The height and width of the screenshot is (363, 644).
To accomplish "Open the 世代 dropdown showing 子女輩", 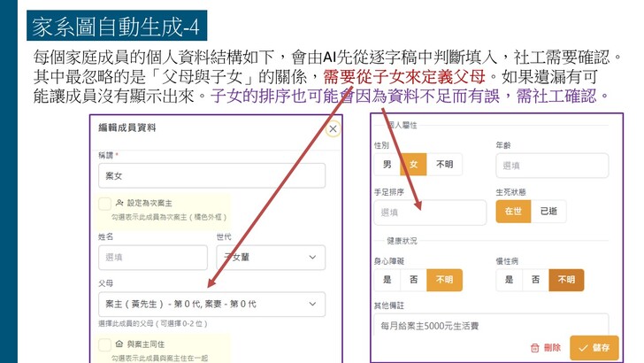I will [x=270, y=258].
